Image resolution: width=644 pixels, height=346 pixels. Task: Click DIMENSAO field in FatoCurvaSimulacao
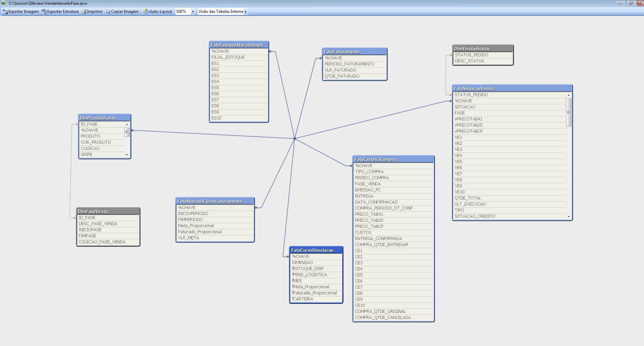pos(316,263)
